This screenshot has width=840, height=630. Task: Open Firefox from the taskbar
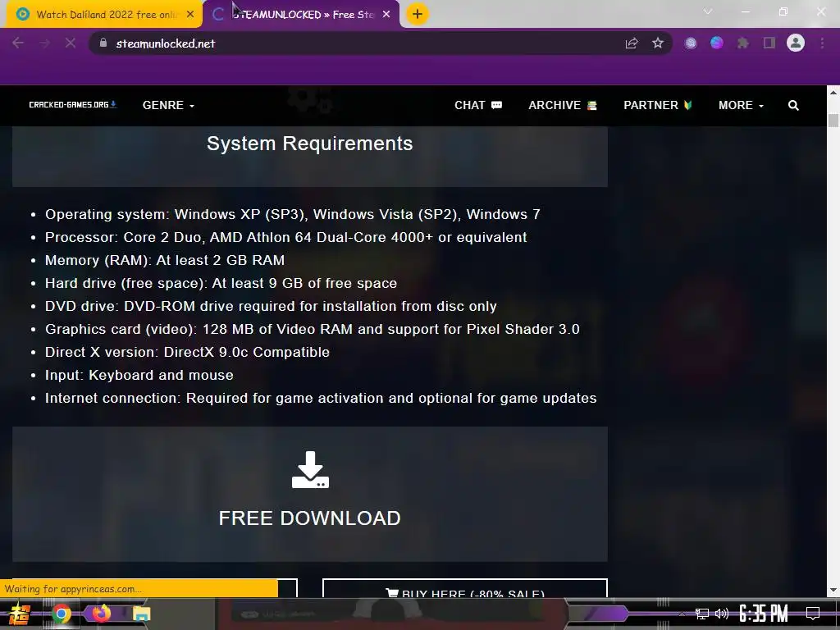tap(101, 614)
